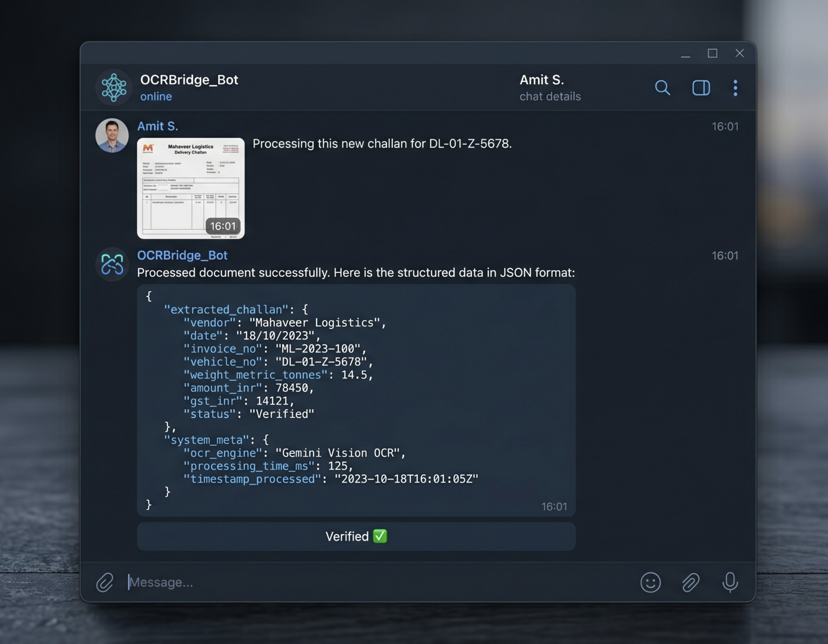The width and height of the screenshot is (828, 644).
Task: Click the JSON code block message
Action: pyautogui.click(x=356, y=400)
